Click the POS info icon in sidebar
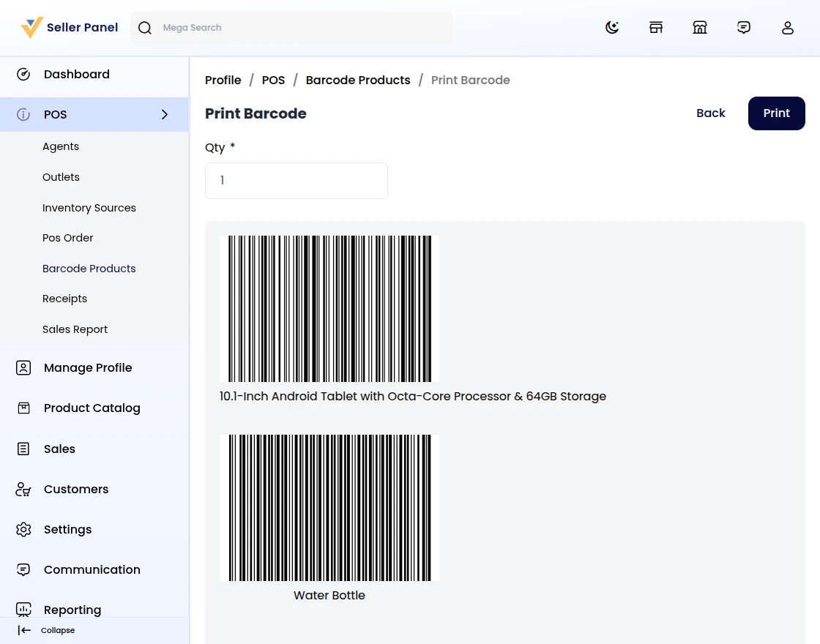This screenshot has width=820, height=644. click(x=23, y=114)
